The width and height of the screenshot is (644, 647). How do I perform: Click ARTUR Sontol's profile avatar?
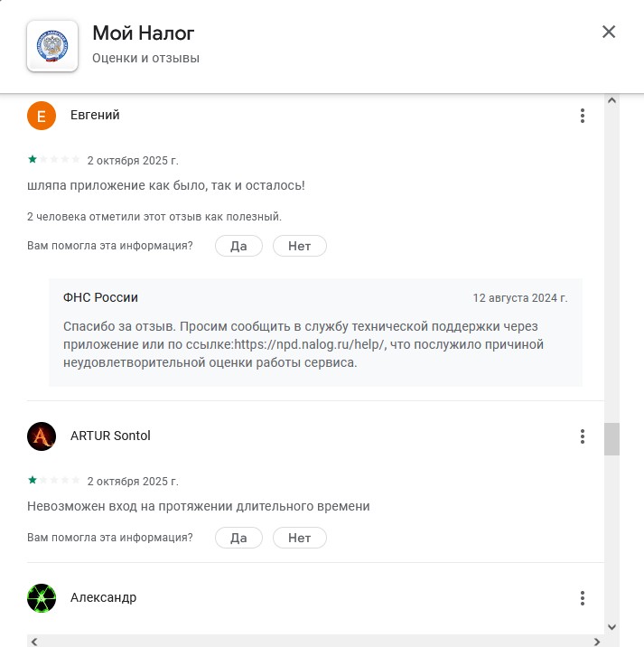(42, 436)
